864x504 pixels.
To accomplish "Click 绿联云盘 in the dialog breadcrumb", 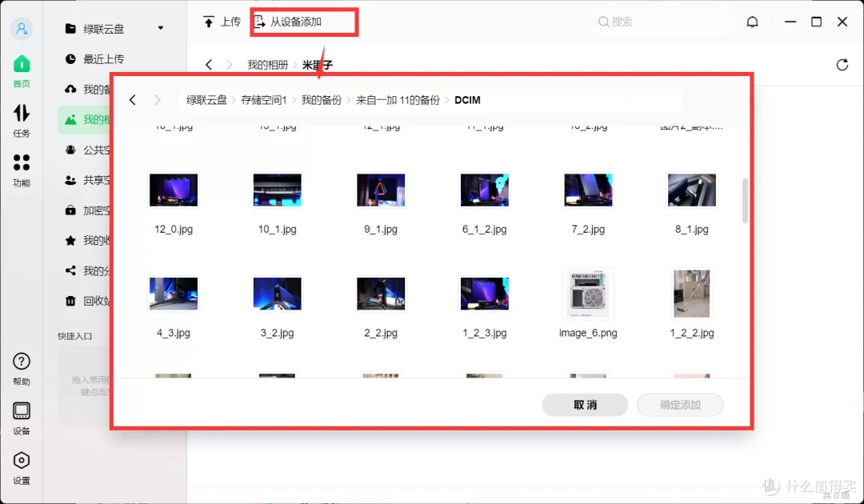I will (x=206, y=100).
